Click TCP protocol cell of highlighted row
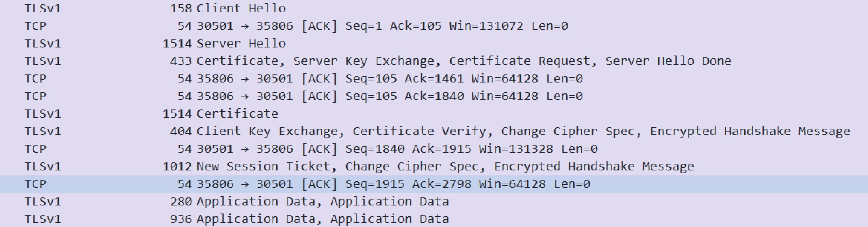Viewport: 868px width, 227px height. tap(35, 184)
